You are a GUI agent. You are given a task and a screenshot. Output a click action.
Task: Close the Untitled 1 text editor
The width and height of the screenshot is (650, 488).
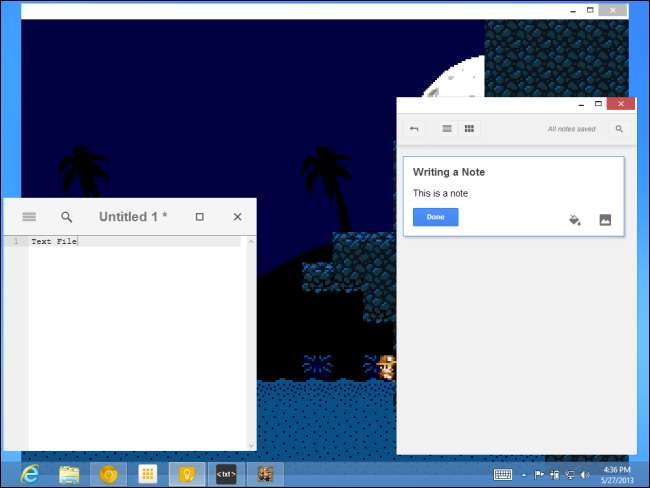pos(237,217)
